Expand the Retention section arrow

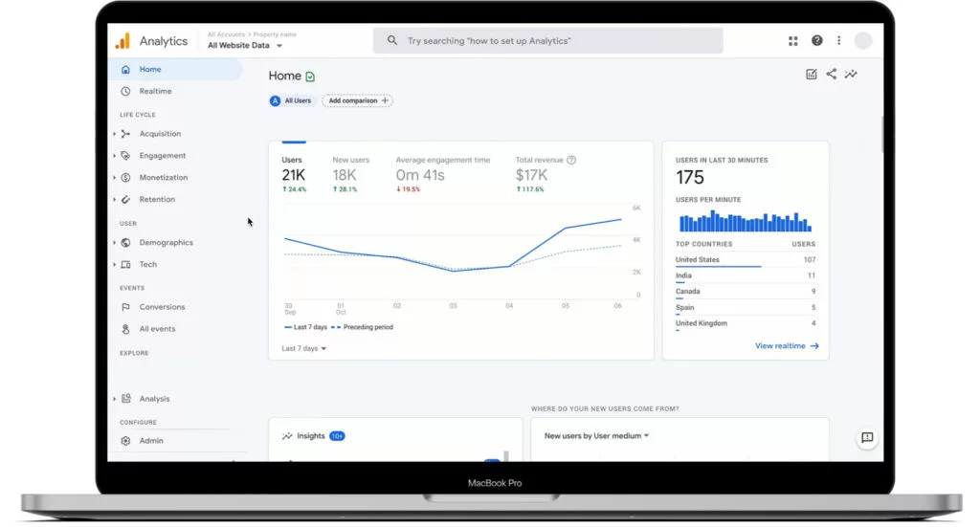tap(115, 199)
